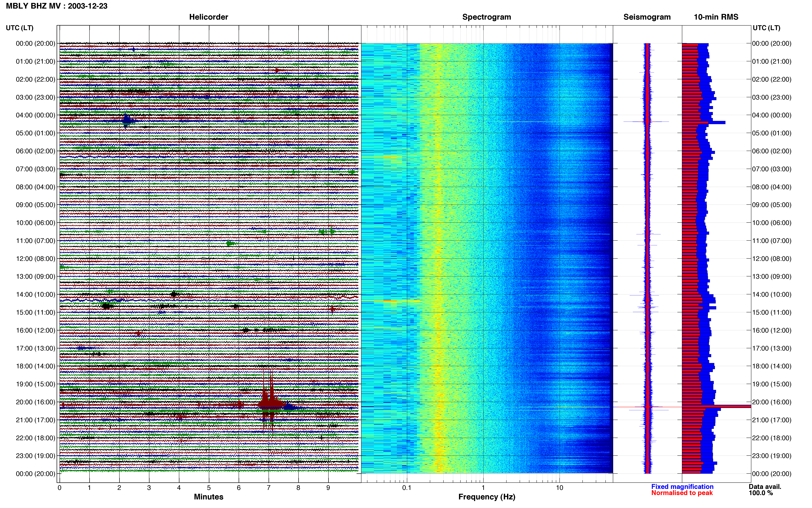This screenshot has height=508, width=812.
Task: Click the 0 tick on the Minutes axis
Action: point(59,488)
